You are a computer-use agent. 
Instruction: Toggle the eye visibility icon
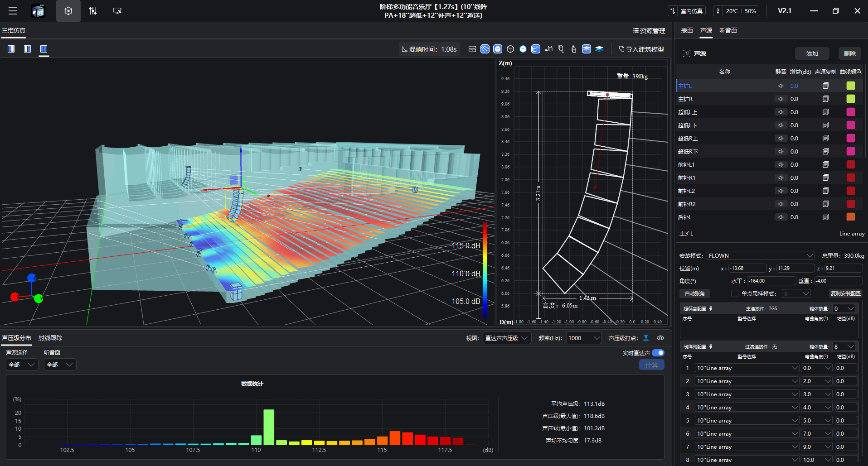click(x=660, y=338)
